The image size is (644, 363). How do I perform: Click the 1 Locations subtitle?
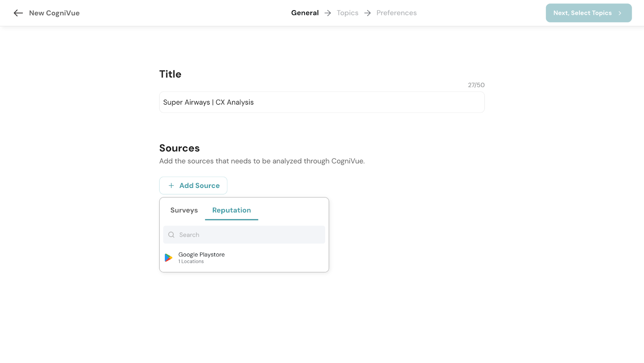pyautogui.click(x=191, y=262)
